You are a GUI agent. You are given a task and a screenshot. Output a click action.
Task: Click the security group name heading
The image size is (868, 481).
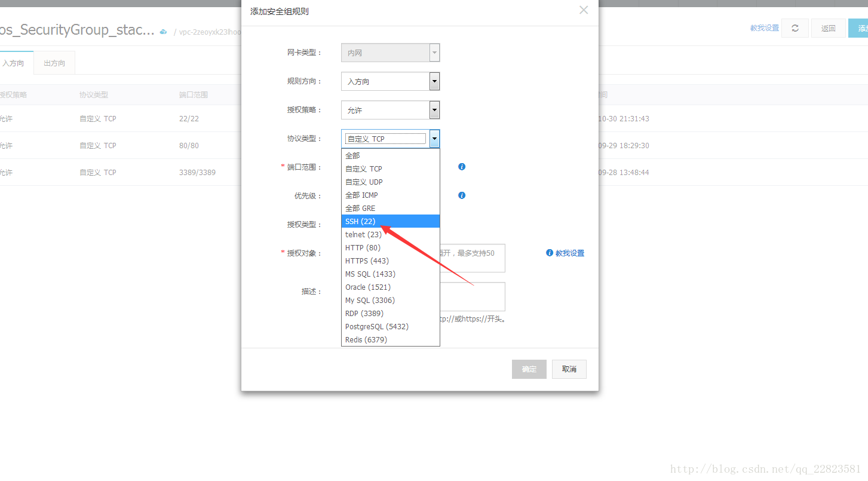pyautogui.click(x=78, y=30)
